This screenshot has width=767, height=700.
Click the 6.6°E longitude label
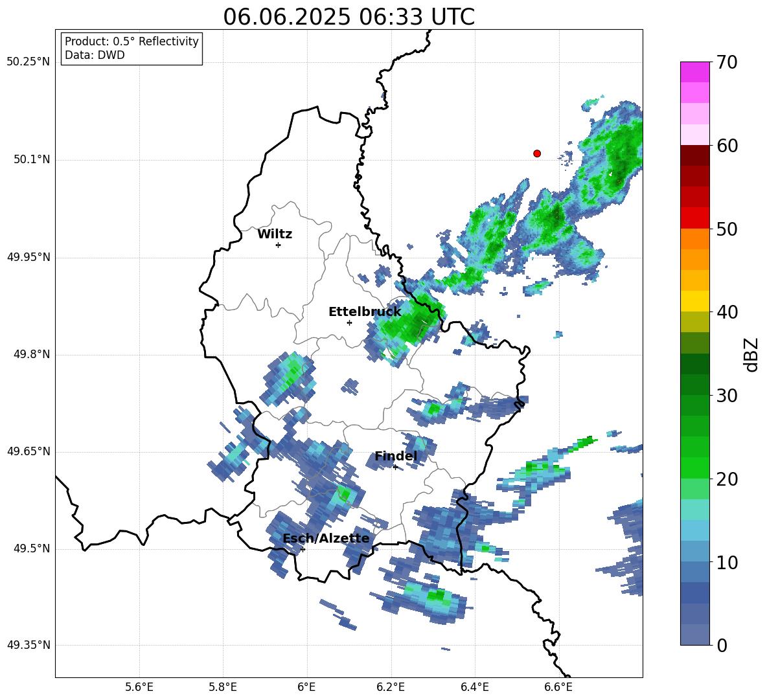pos(558,687)
